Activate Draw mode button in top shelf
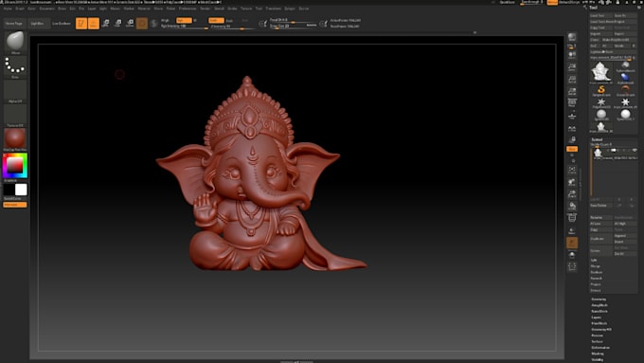 pos(94,24)
